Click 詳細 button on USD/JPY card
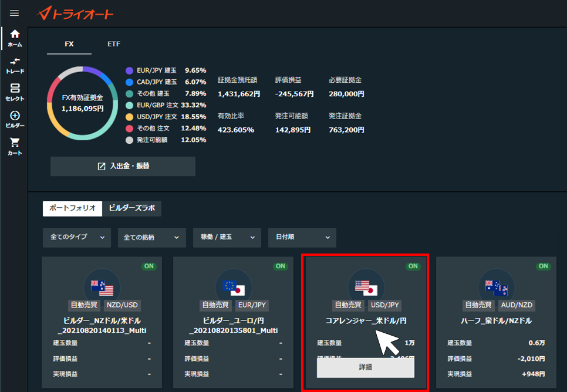The height and width of the screenshot is (392, 567). pyautogui.click(x=366, y=367)
